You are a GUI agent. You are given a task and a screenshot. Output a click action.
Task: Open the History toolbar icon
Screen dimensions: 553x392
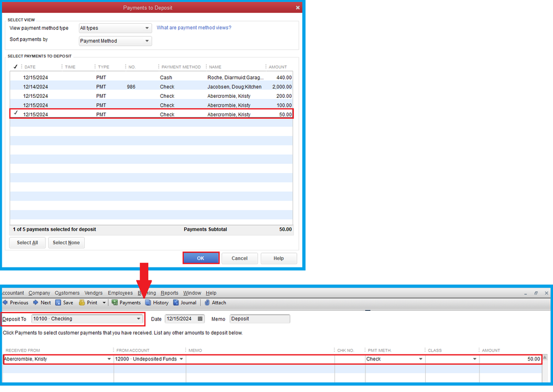(x=148, y=303)
